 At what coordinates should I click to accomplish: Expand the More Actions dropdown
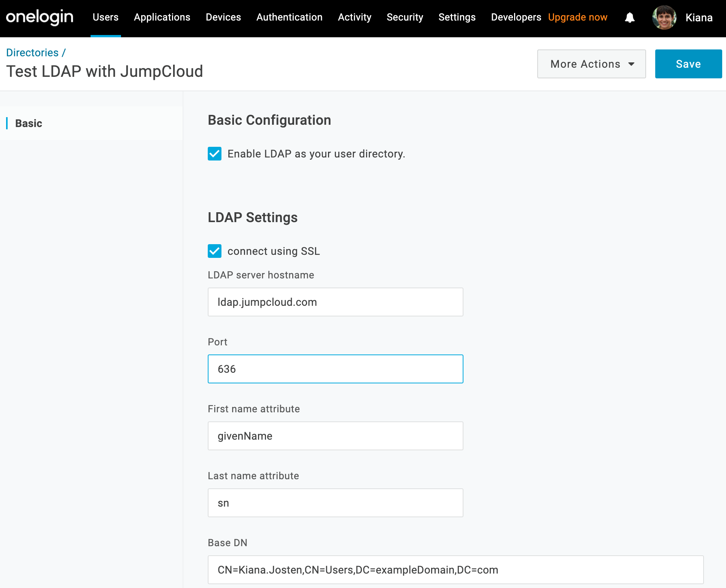point(591,64)
